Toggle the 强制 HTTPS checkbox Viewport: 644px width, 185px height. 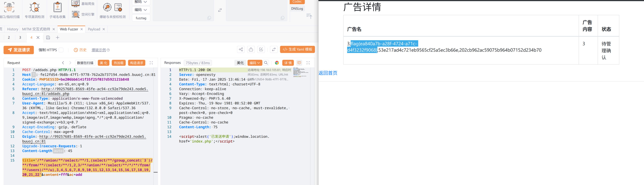61,50
